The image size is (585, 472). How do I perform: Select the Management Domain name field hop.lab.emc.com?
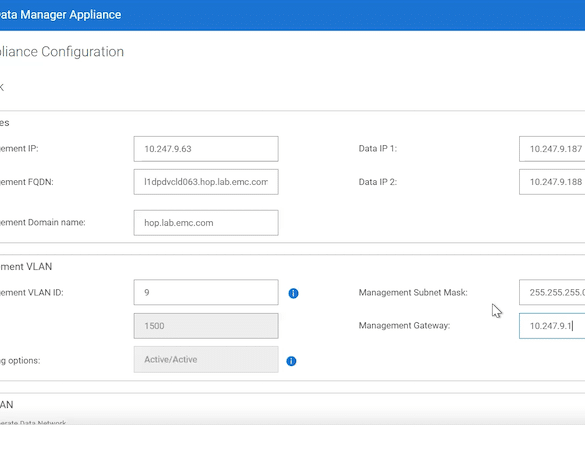pyautogui.click(x=206, y=223)
